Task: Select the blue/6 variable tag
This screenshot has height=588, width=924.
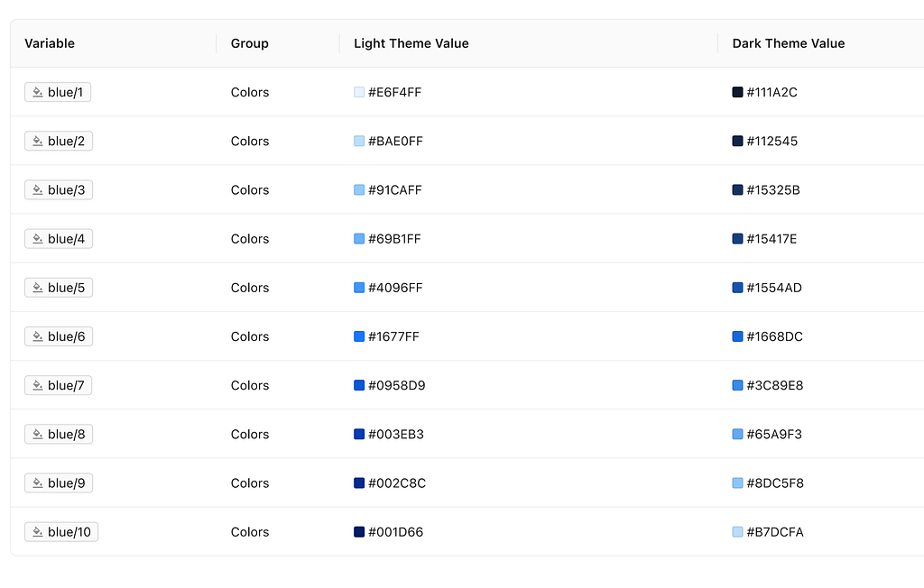Action: point(59,336)
